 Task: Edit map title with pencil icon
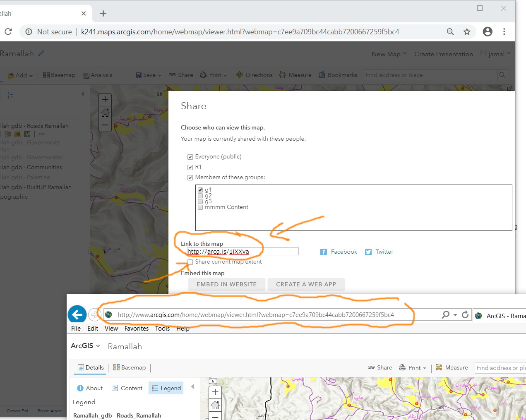[41, 53]
